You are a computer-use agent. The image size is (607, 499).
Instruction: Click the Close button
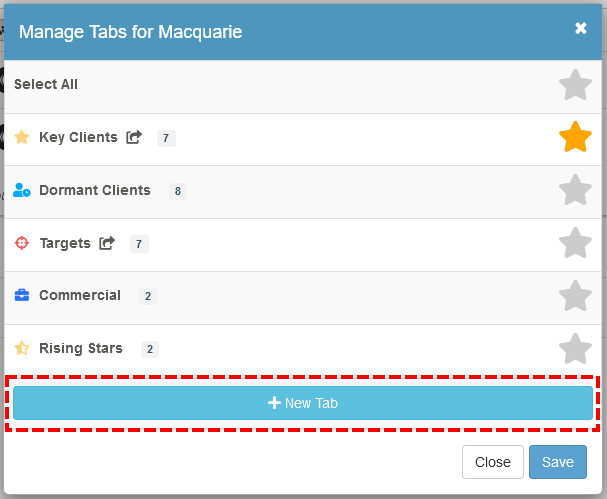coord(492,462)
